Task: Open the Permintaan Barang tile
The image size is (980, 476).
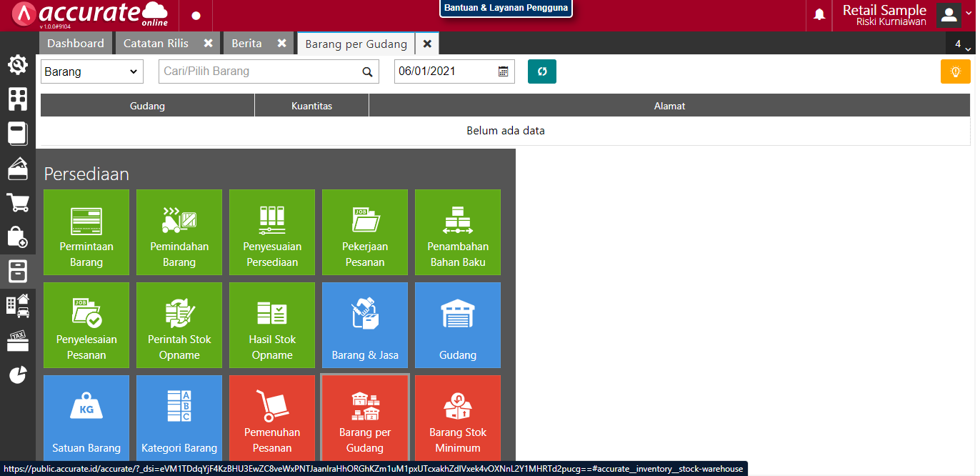Action: (86, 232)
